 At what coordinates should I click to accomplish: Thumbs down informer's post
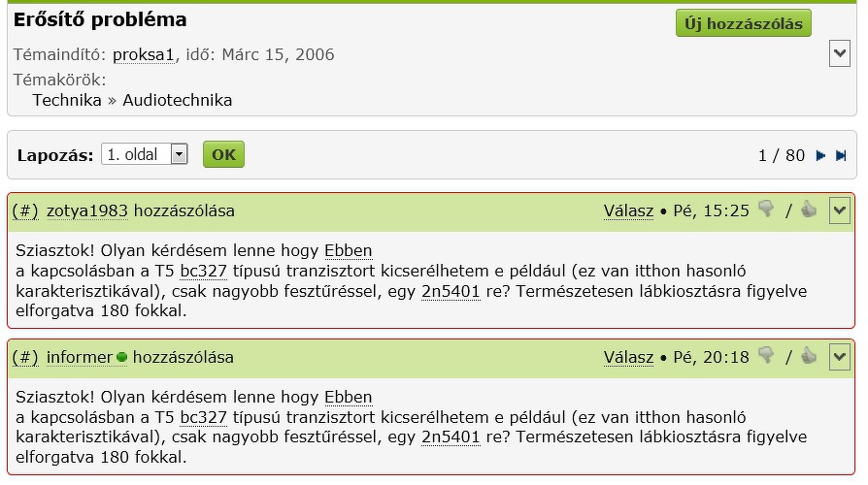click(766, 356)
